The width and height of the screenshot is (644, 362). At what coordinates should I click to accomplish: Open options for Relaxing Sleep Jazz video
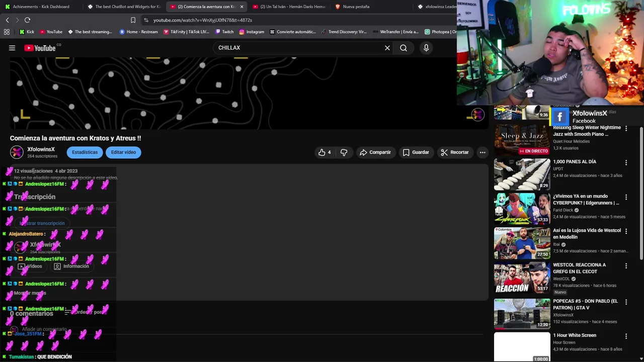626,128
